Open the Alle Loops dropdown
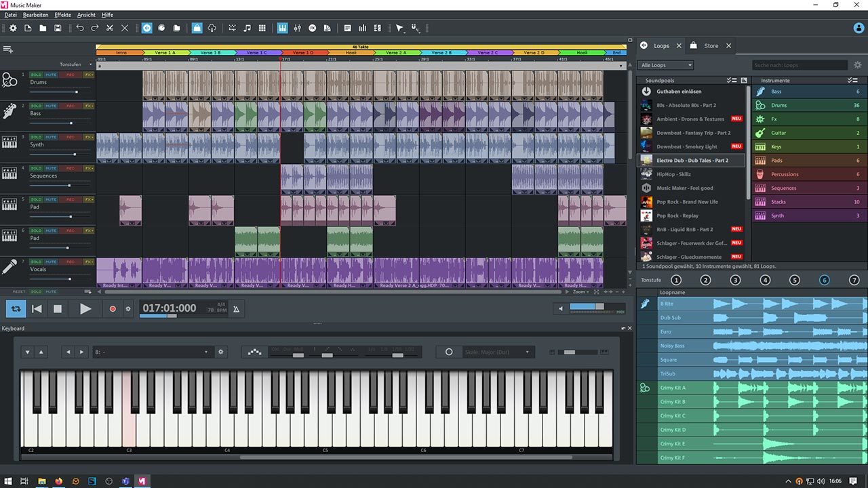Screen dimensions: 868x488 click(x=665, y=65)
